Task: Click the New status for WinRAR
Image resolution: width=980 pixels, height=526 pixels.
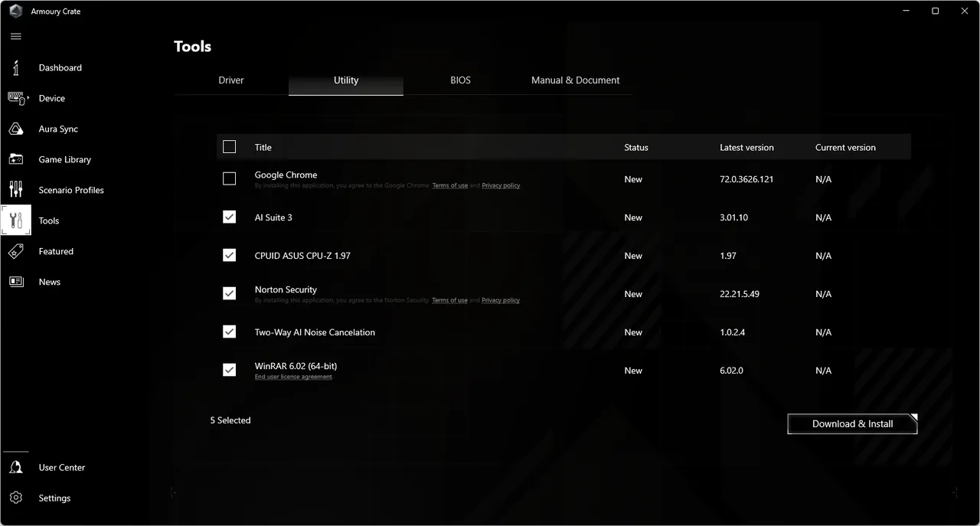Action: pos(633,371)
